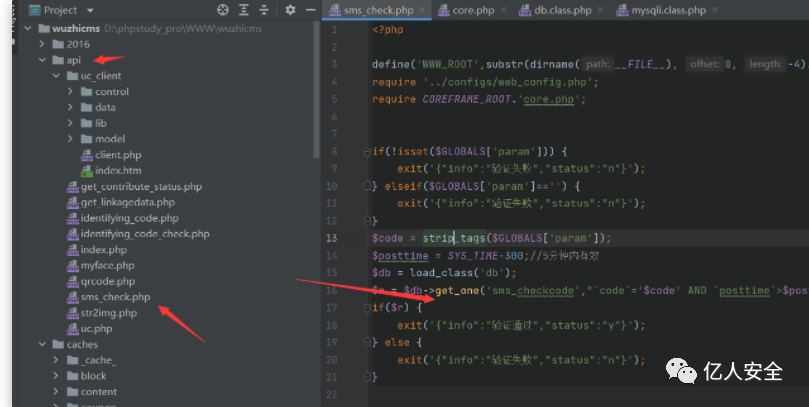
Task: Click the api folder icon
Action: pos(58,60)
